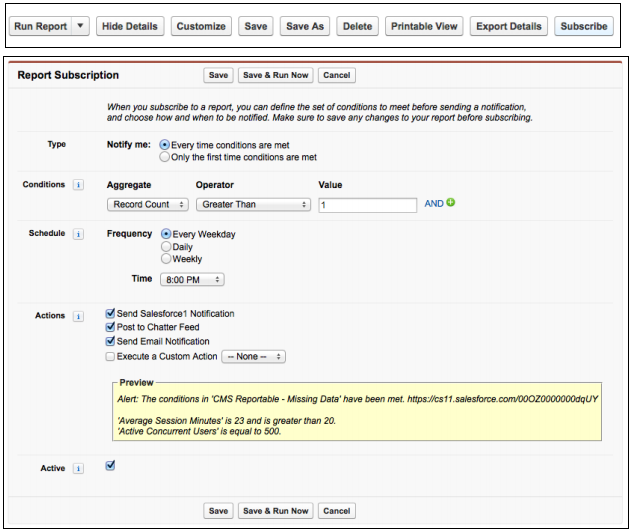This screenshot has width=632, height=532.
Task: Click the info icon beside Actions
Action: (x=79, y=316)
